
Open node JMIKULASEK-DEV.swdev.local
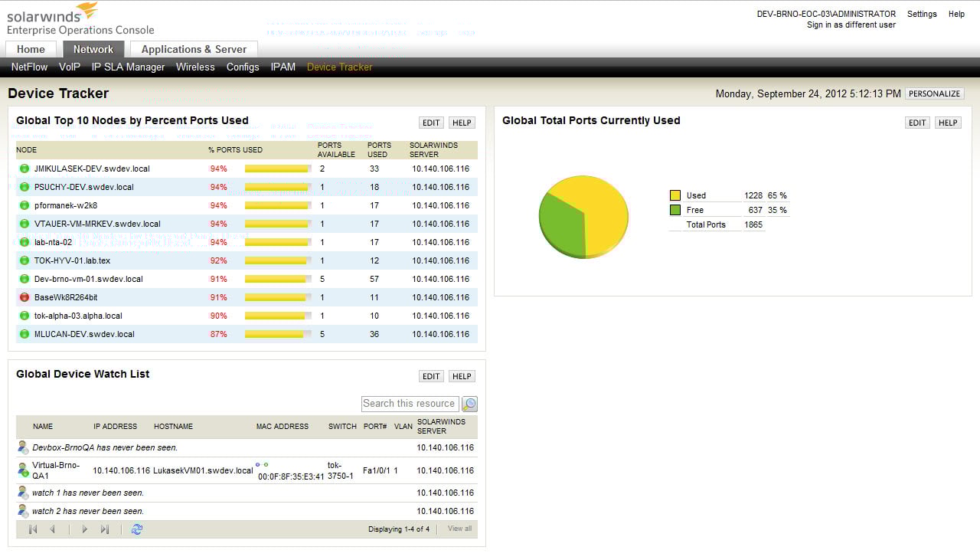[x=92, y=169]
